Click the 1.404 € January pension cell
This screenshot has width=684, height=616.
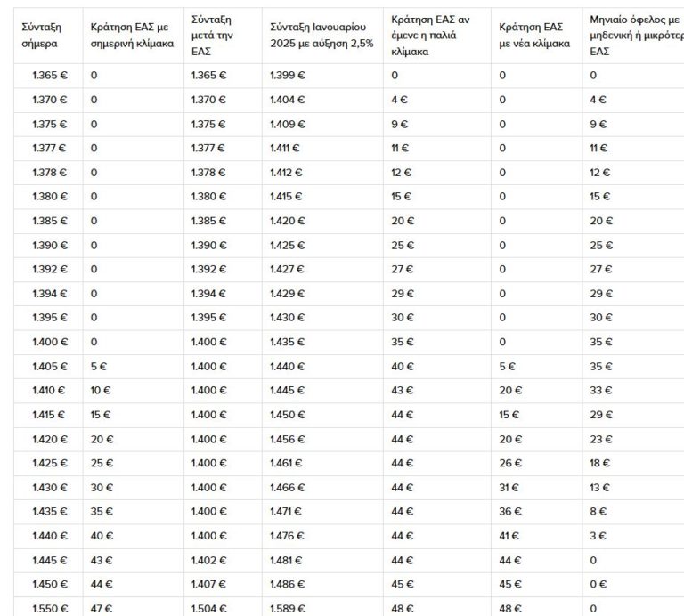tap(287, 100)
